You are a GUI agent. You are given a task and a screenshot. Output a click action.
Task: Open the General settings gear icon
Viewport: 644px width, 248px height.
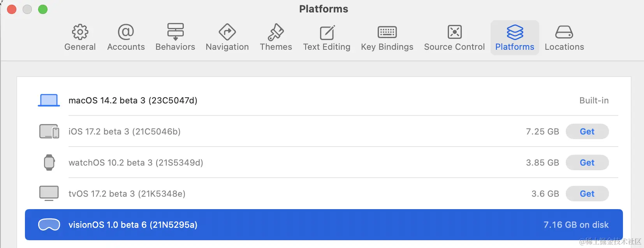80,32
